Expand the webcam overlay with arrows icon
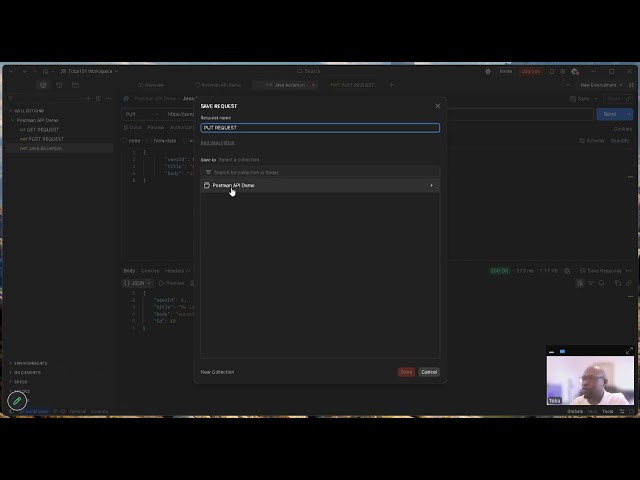This screenshot has width=640, height=480. tap(629, 351)
